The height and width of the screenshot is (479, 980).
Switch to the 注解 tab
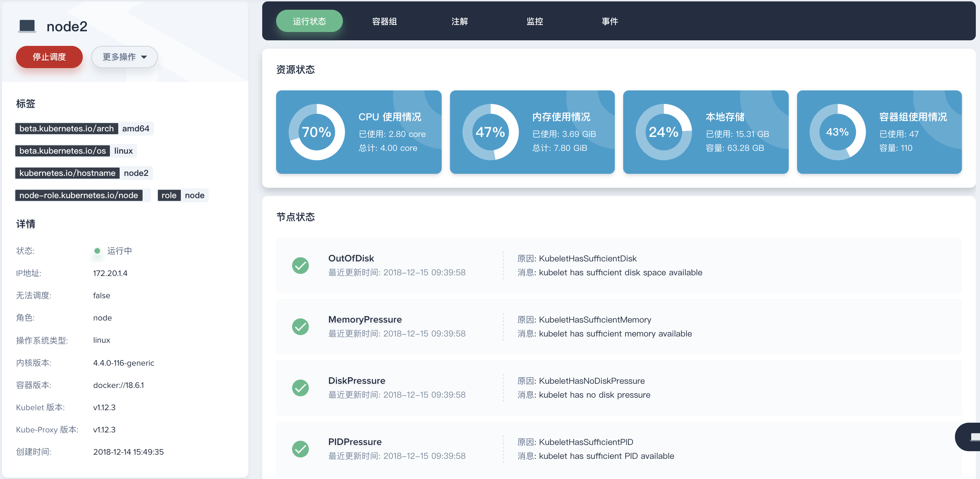tap(459, 21)
